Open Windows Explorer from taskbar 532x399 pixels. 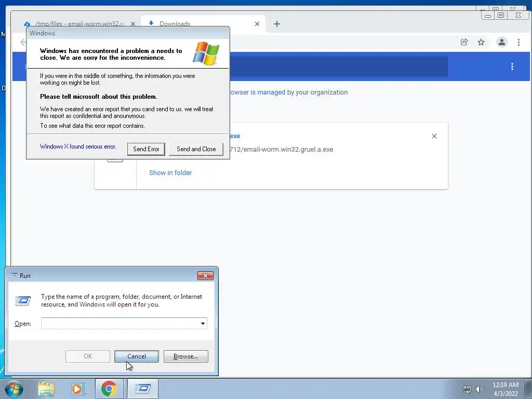[x=46, y=389]
